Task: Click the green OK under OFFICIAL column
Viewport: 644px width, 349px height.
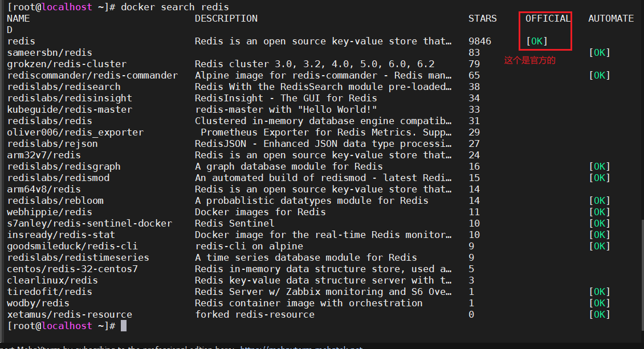Action: 537,41
